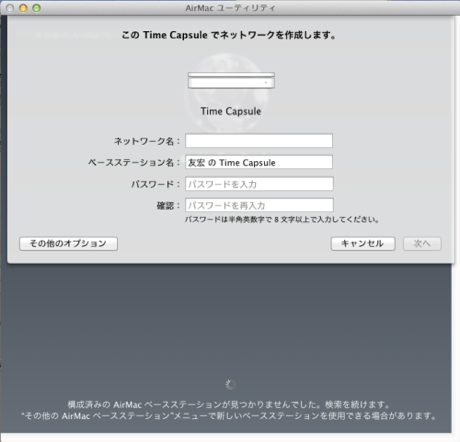Click the Time Capsule device icon
The height and width of the screenshot is (442, 460).
click(231, 80)
